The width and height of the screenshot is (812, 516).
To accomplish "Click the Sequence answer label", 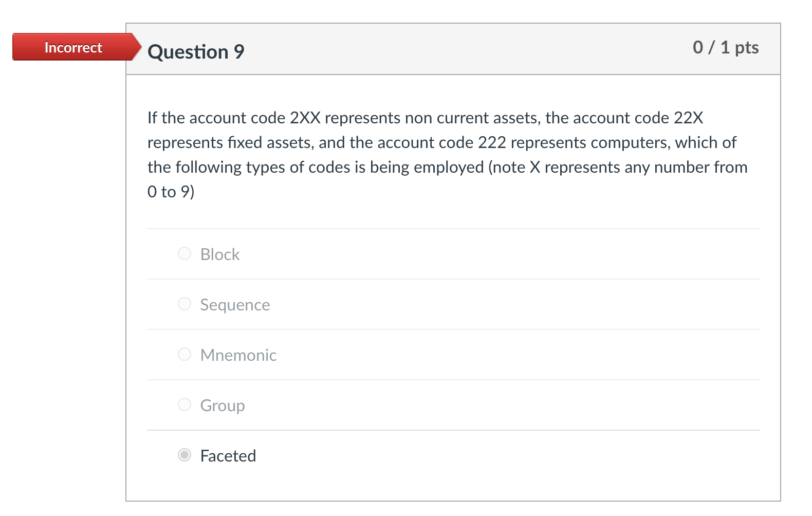I will tap(235, 304).
